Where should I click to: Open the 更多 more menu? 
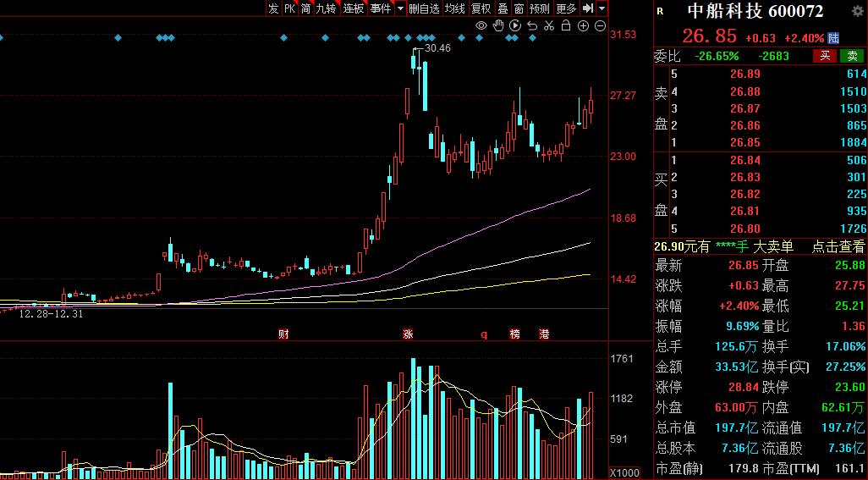tap(566, 8)
